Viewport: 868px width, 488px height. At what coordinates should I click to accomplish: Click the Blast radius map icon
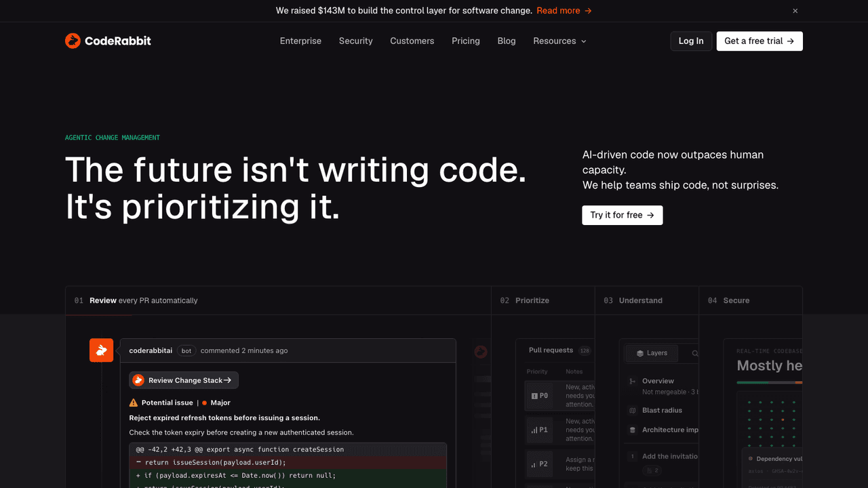(633, 410)
